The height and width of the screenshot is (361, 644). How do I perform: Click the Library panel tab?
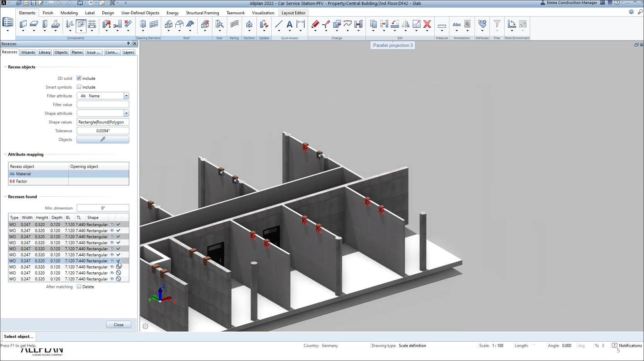coord(45,52)
